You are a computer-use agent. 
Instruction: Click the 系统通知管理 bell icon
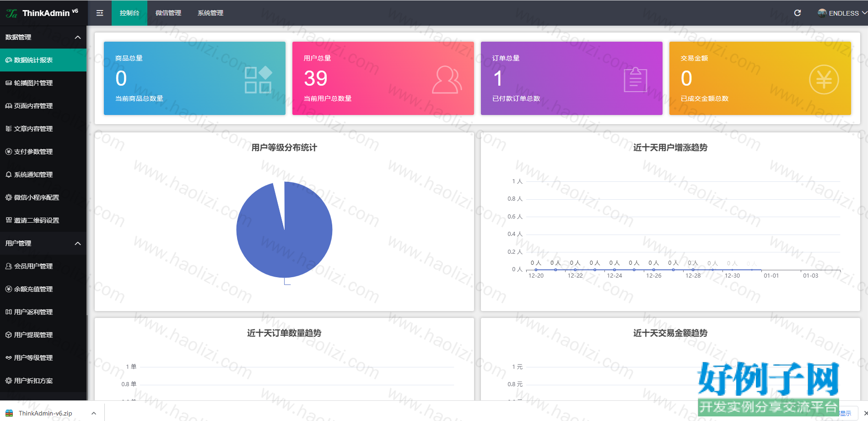(x=9, y=175)
